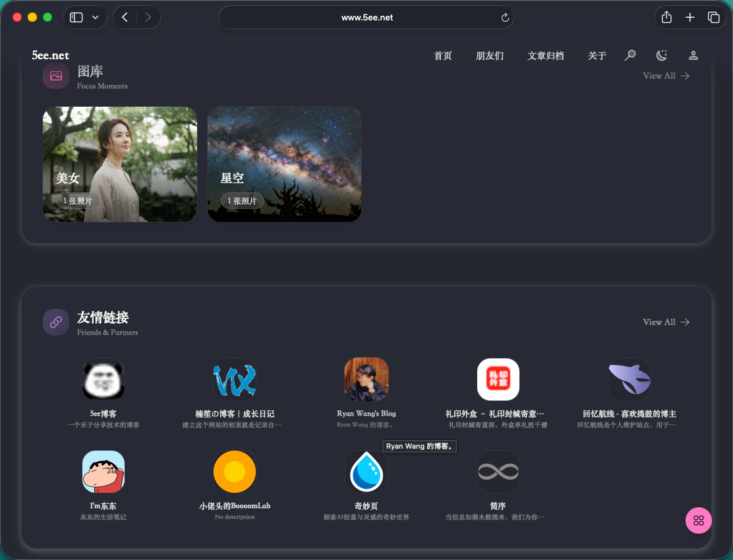Open the 美女 gallery album
733x560 pixels.
coord(120,164)
